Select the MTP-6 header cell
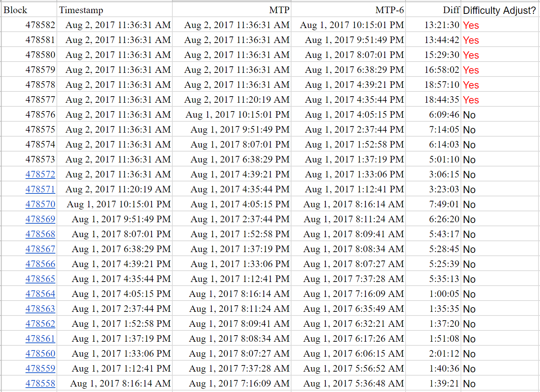The width and height of the screenshot is (540, 392). (x=348, y=10)
